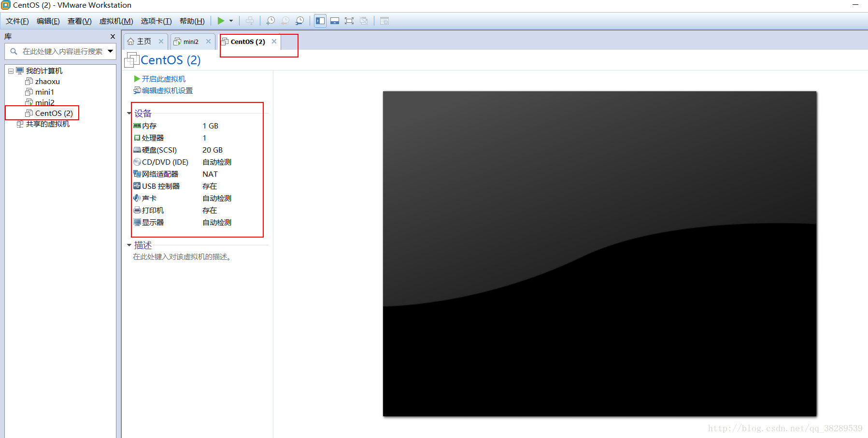Toggle the thumbnail bar view icon
Viewport: 868px width, 438px height.
tap(335, 21)
